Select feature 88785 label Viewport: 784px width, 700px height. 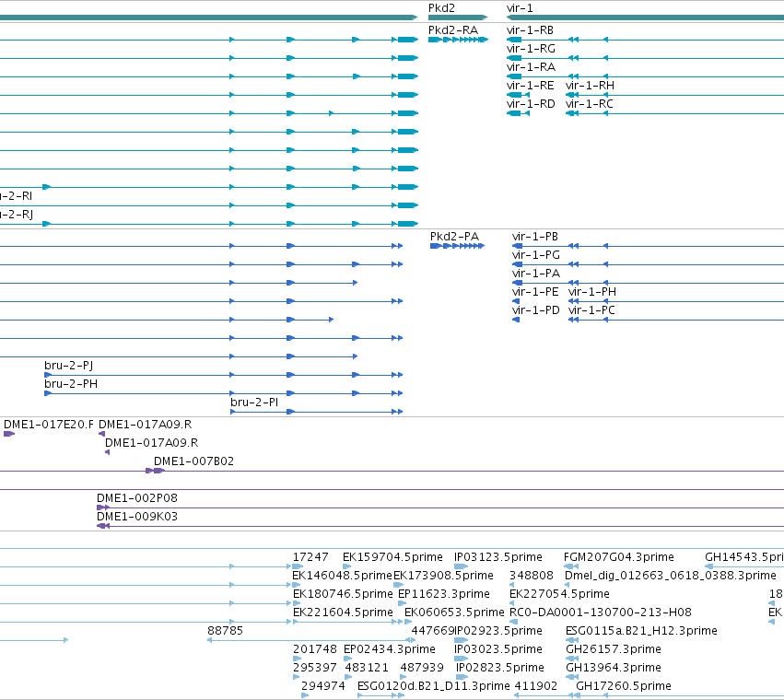pos(225,631)
